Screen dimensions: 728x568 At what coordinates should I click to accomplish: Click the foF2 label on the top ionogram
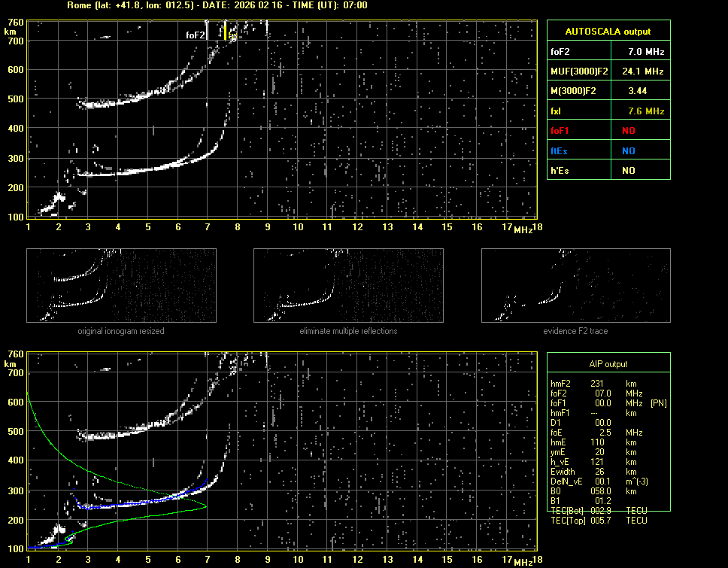tap(196, 35)
